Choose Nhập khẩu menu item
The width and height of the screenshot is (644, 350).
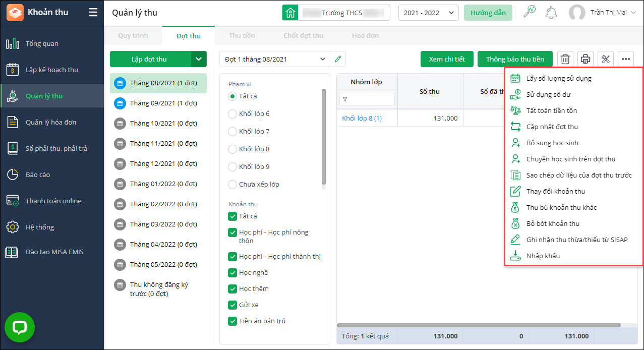[x=574, y=256]
